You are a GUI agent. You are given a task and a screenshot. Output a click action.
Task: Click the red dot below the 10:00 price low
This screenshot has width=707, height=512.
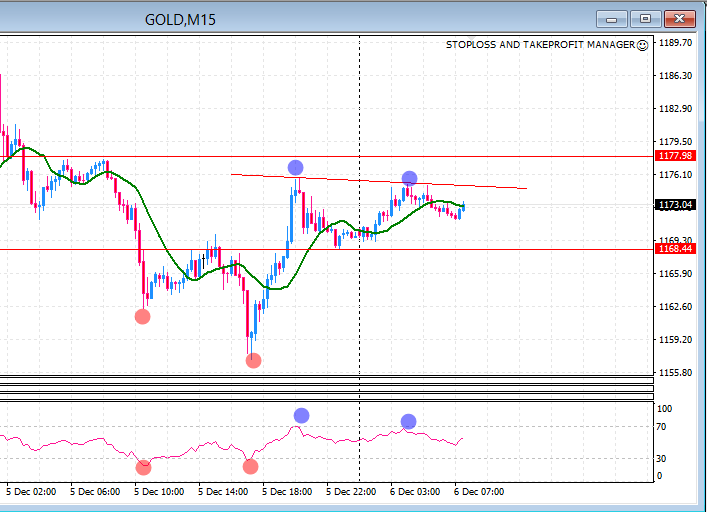click(142, 316)
